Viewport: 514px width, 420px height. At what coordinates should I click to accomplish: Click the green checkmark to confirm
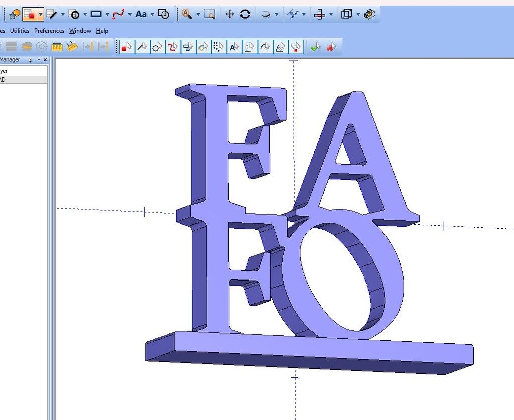(315, 46)
